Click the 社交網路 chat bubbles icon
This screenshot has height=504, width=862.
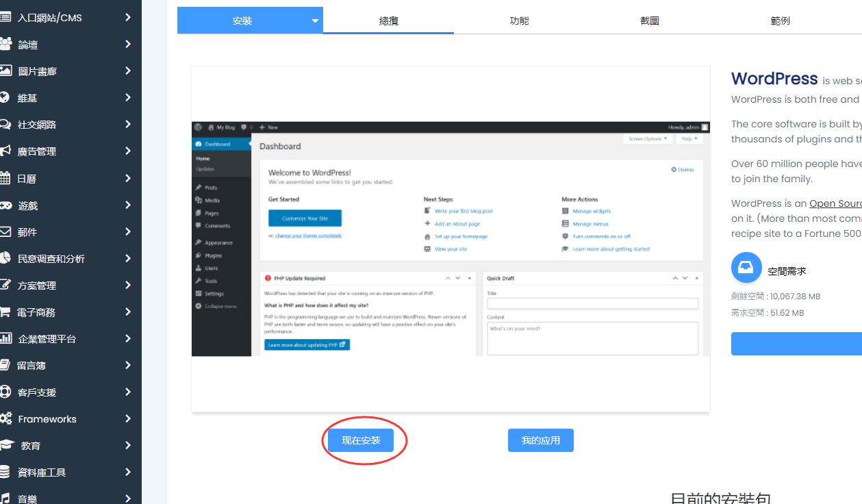[x=5, y=124]
